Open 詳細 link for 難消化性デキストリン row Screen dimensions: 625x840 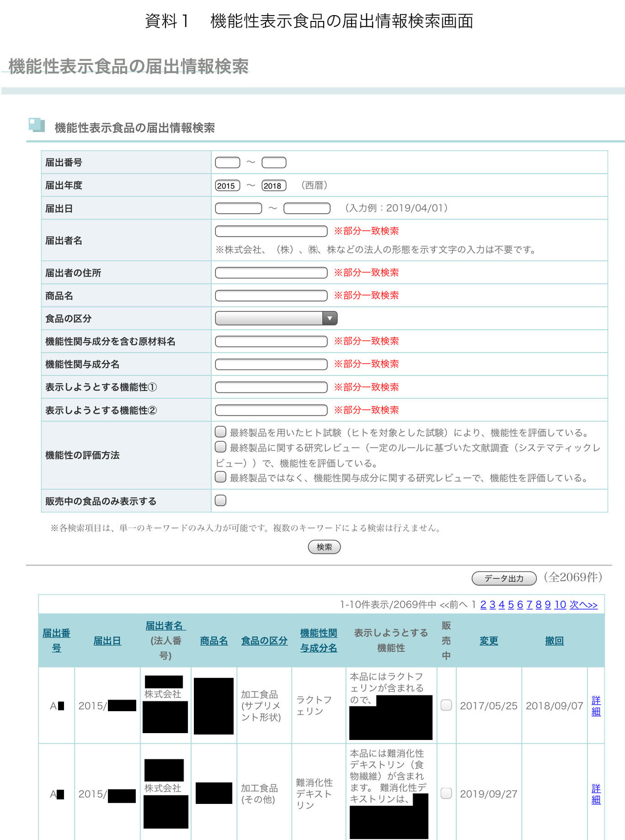(596, 794)
